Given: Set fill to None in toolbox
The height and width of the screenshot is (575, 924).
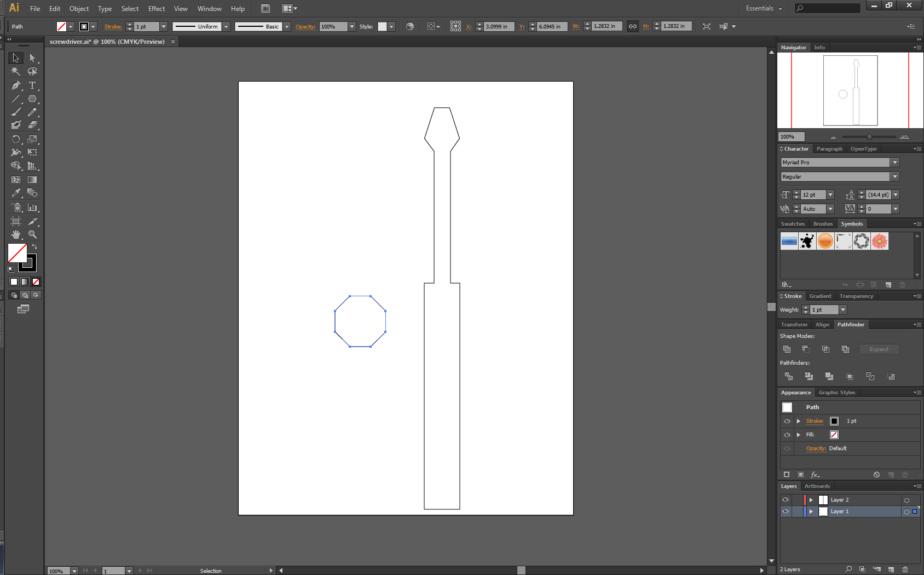Looking at the screenshot, I should (36, 282).
